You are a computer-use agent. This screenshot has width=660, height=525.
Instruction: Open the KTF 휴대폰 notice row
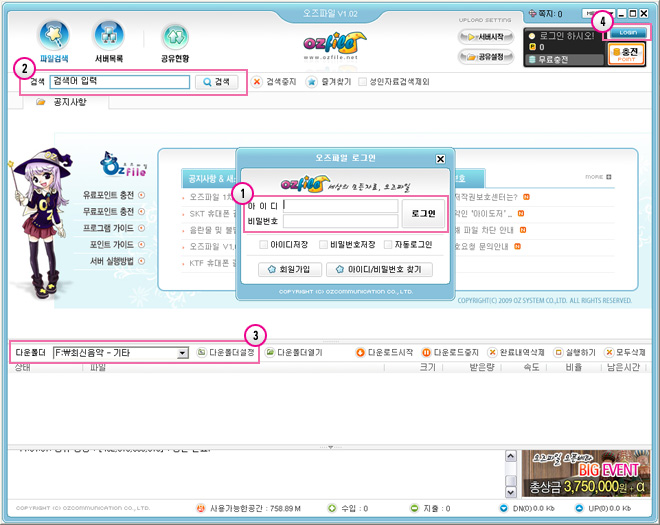coord(212,263)
